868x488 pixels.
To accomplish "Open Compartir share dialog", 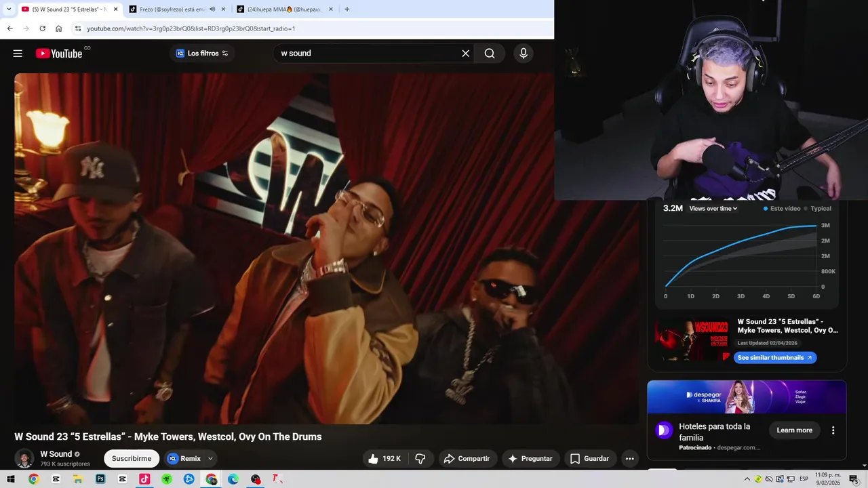I will point(467,459).
